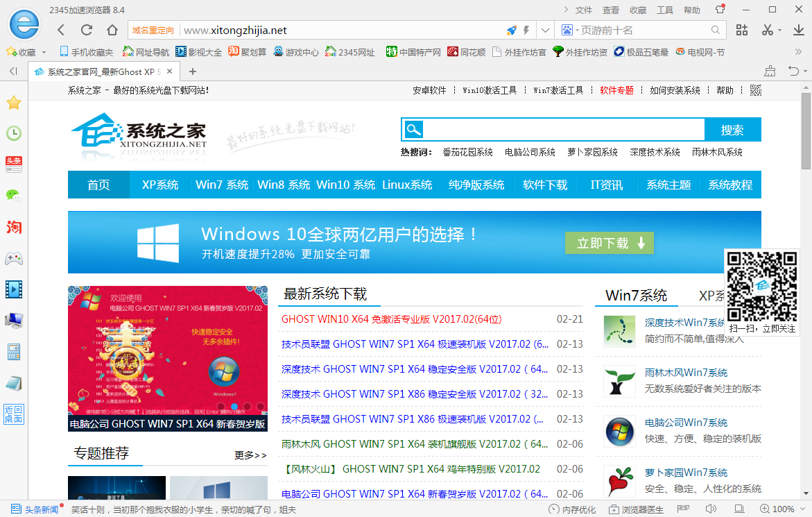
Task: Open the skin shirt icon near title bar
Action: point(720,9)
